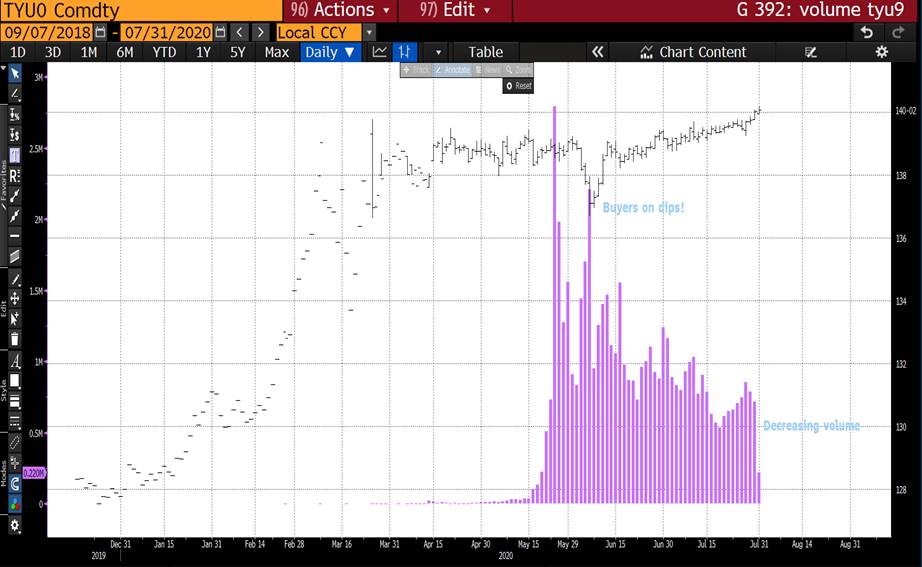Switch to the bar chart type icon
Screen dimensions: 922x567
(405, 52)
